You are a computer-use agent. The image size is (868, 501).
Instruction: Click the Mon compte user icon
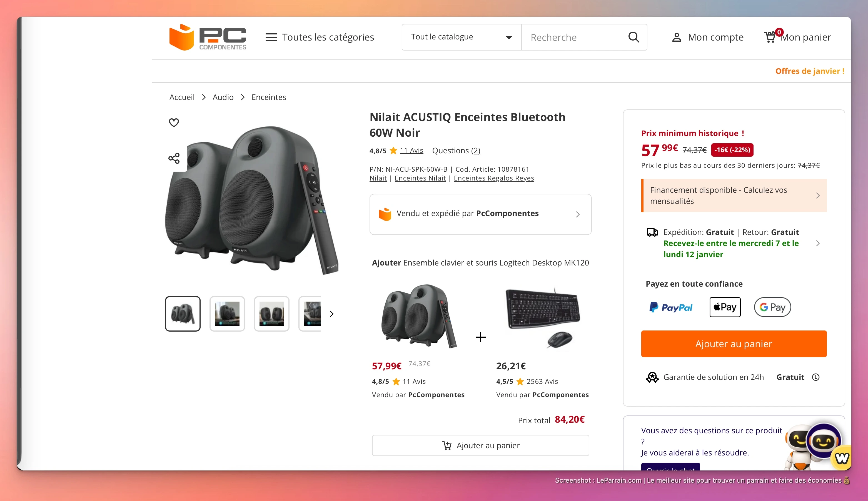pyautogui.click(x=676, y=37)
